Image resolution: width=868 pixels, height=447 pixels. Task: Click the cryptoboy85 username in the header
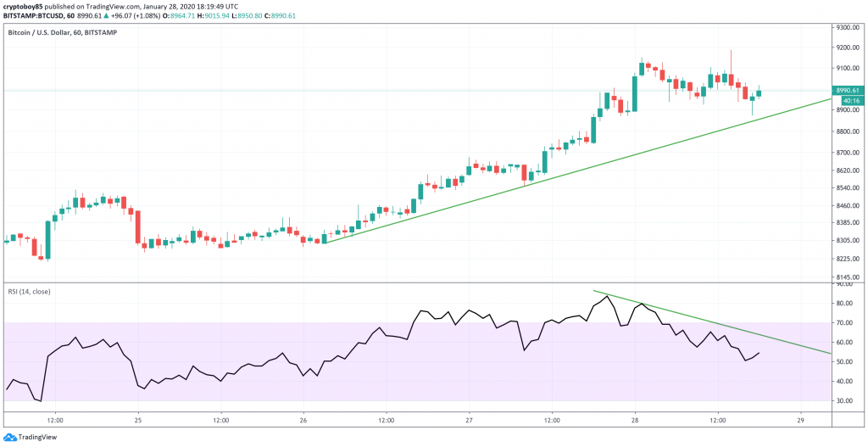point(24,5)
